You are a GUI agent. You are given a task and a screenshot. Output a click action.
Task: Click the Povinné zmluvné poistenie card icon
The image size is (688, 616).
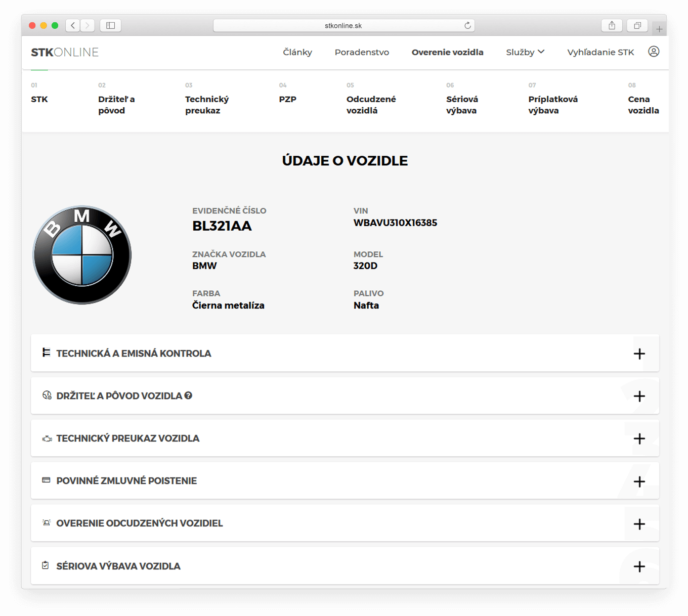tap(46, 480)
